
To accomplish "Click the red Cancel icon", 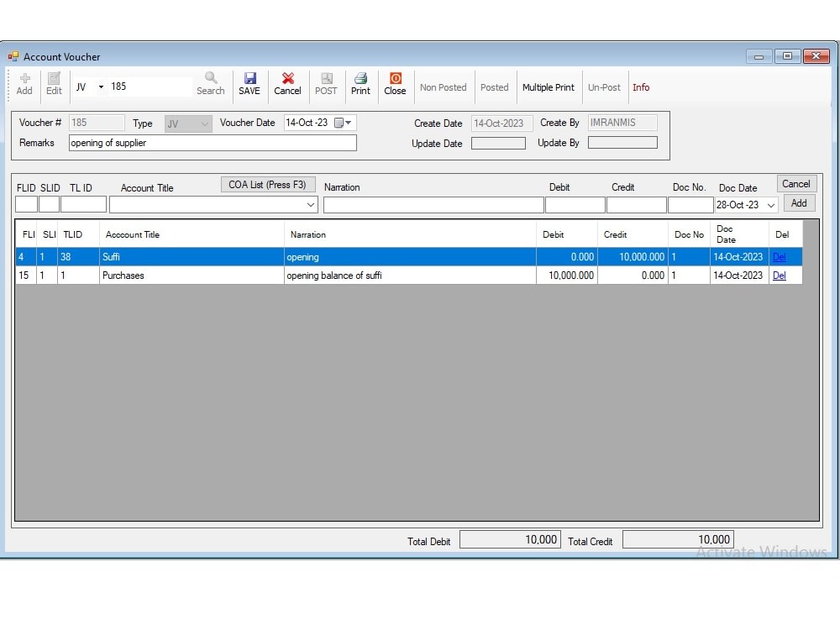I will (x=287, y=84).
